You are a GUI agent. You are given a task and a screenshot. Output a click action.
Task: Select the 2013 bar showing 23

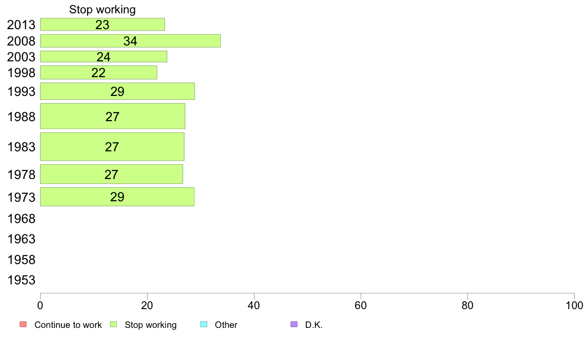point(102,24)
